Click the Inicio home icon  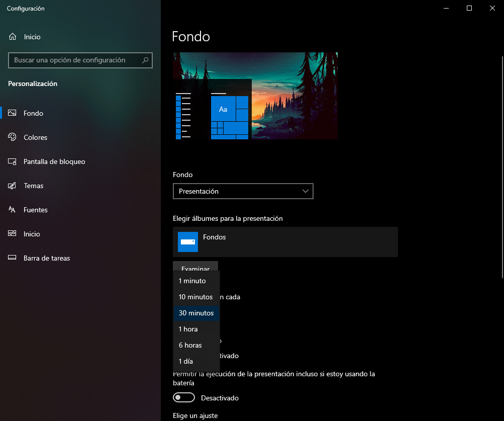[13, 37]
